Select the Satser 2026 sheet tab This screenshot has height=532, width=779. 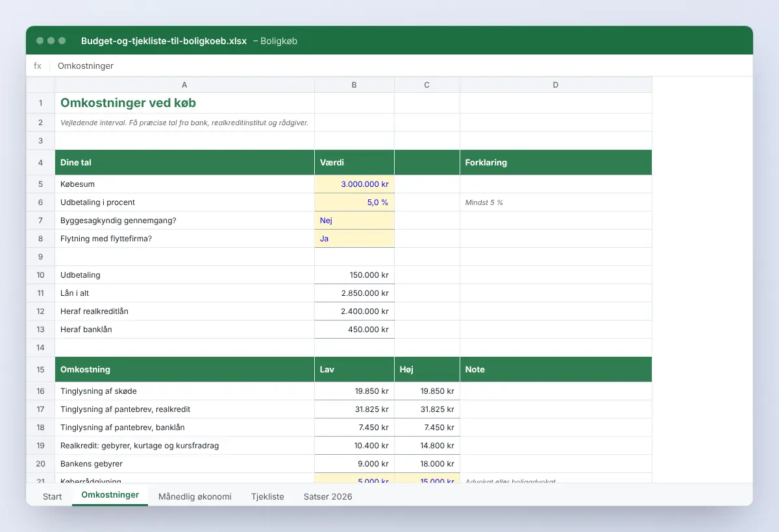(x=328, y=496)
